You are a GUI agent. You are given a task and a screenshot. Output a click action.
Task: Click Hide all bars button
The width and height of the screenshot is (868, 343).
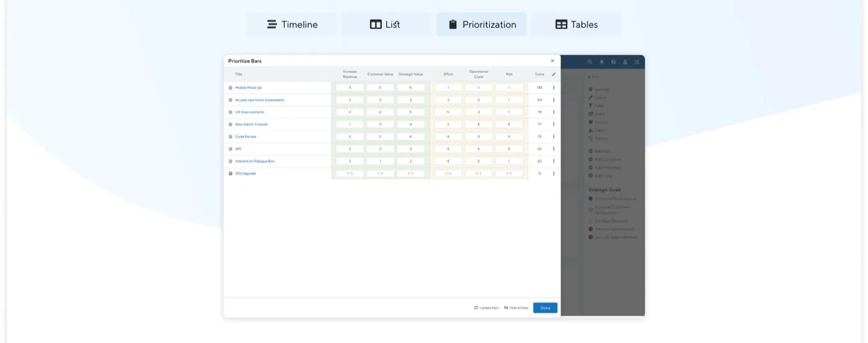coord(516,308)
